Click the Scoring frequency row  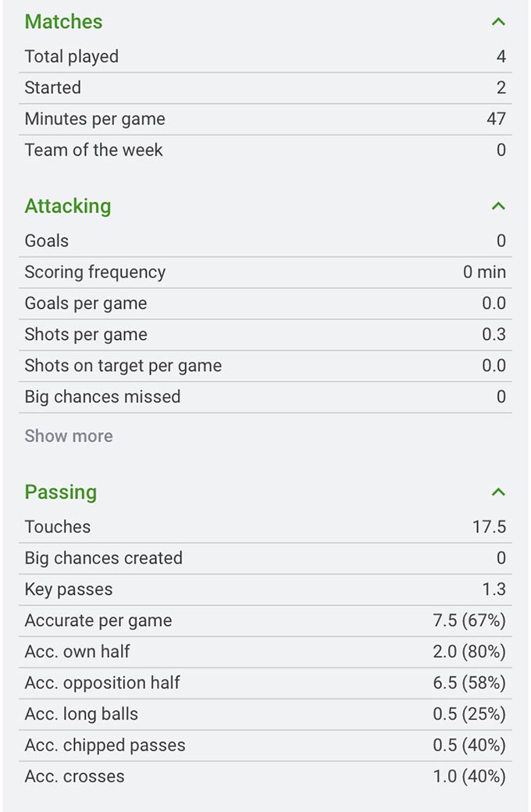pyautogui.click(x=265, y=272)
